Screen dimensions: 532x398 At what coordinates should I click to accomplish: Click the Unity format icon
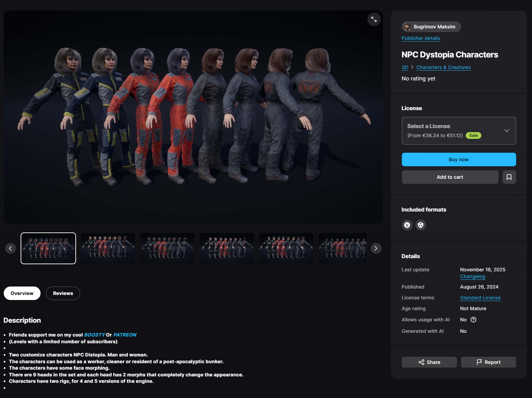420,225
